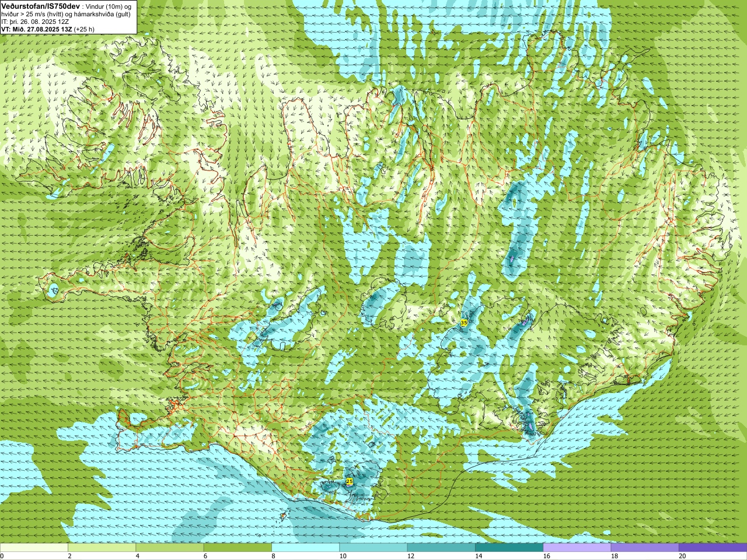This screenshot has width=747, height=560.
Task: Click the scale label 8
Action: 273,556
